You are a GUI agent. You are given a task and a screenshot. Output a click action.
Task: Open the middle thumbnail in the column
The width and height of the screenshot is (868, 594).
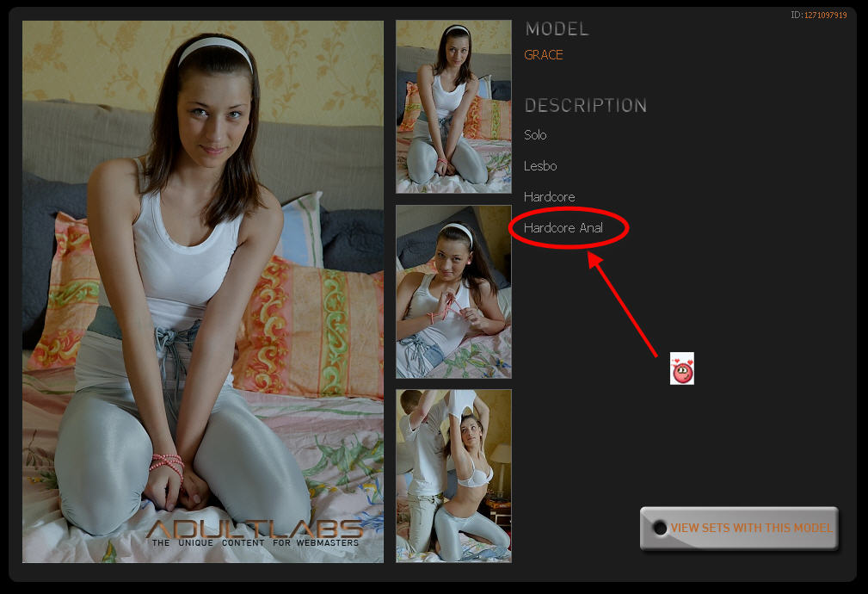pyautogui.click(x=453, y=292)
